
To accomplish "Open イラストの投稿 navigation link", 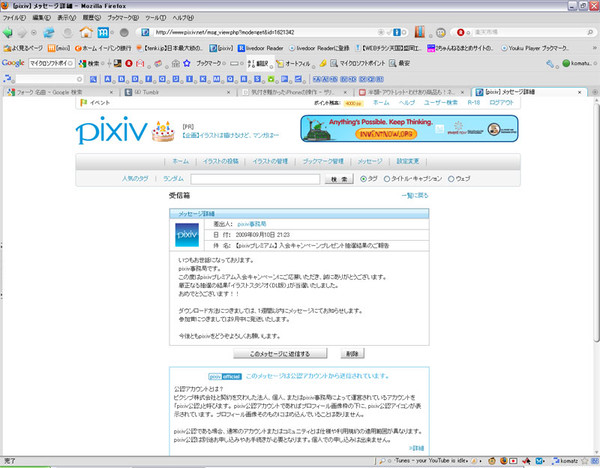I will pos(220,161).
